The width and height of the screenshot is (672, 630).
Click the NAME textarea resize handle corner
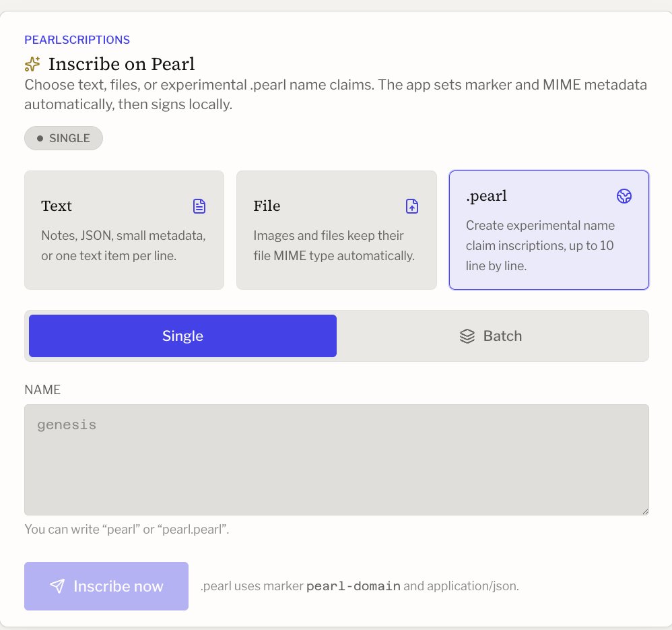pyautogui.click(x=645, y=511)
